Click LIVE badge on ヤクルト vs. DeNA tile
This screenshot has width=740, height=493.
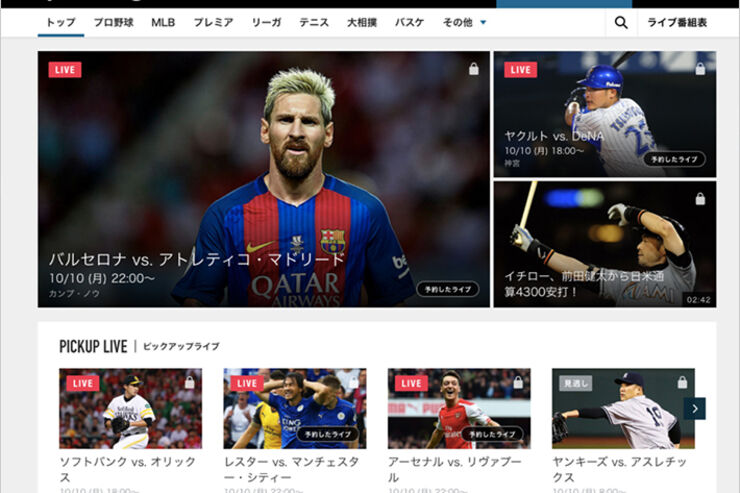521,70
